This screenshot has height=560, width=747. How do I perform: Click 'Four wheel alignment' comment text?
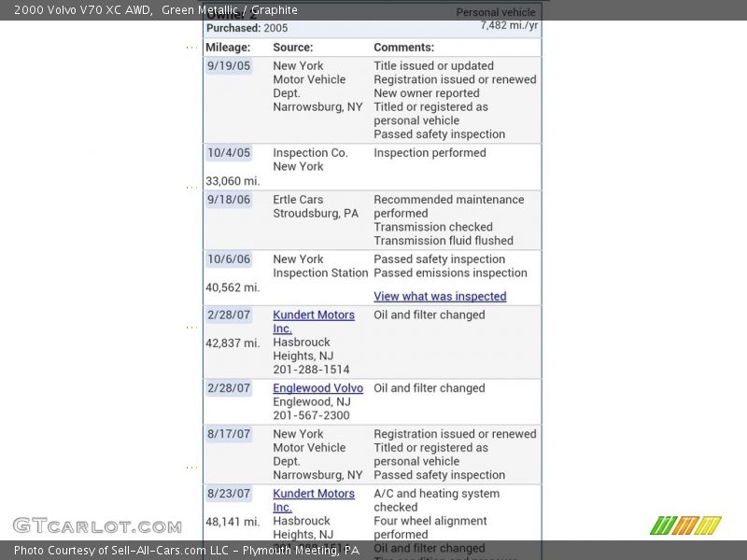pos(430,521)
